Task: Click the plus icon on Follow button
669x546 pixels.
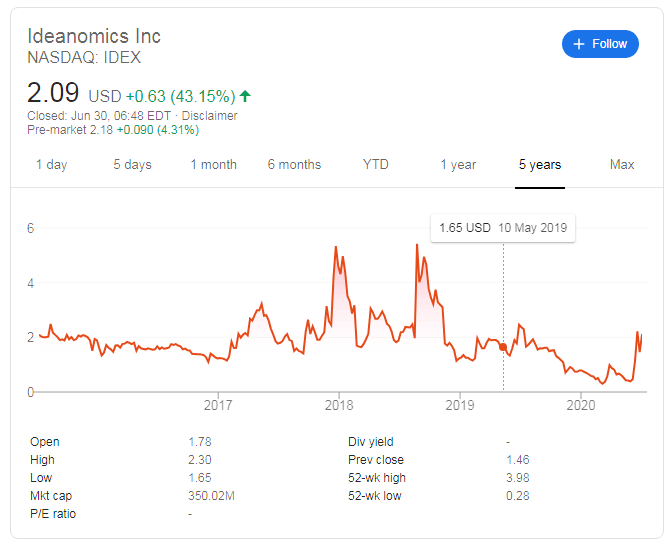Action: tap(579, 44)
